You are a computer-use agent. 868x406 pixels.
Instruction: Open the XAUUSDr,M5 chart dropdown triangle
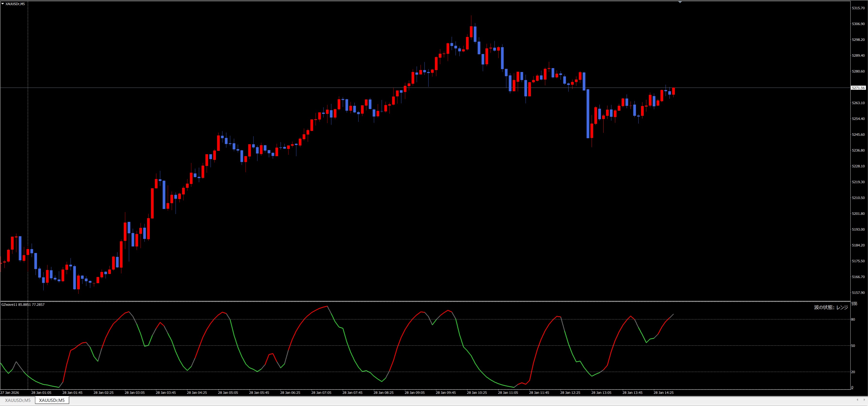point(3,4)
